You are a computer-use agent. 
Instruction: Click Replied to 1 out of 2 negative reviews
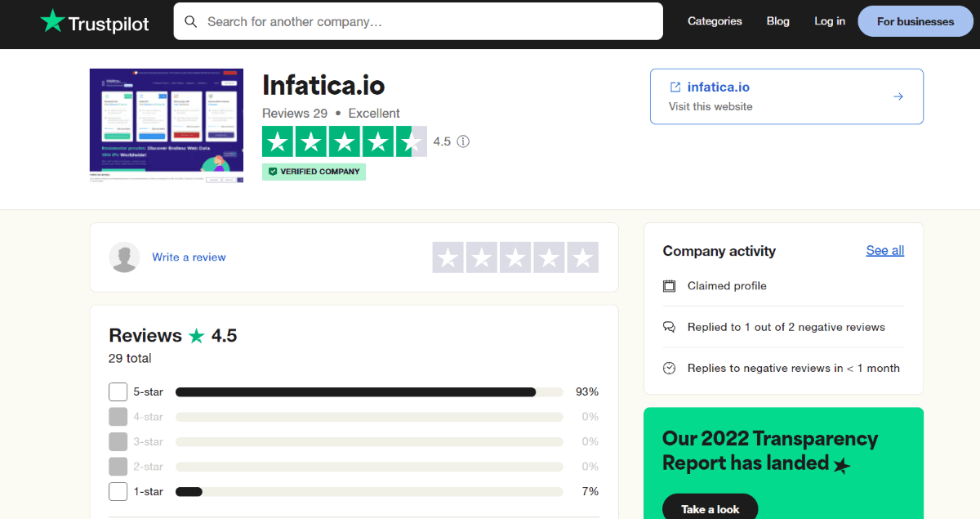pyautogui.click(x=786, y=327)
